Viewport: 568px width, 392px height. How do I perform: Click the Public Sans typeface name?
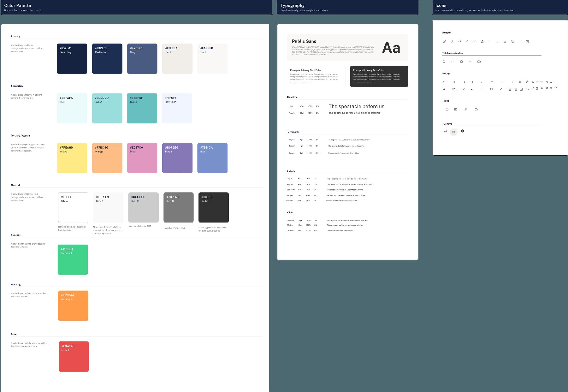304,41
